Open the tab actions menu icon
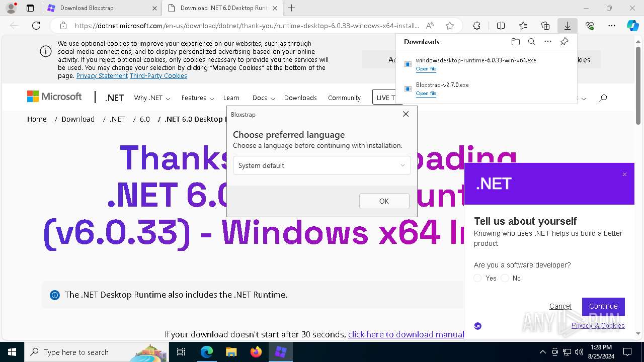644x362 pixels. click(x=30, y=8)
